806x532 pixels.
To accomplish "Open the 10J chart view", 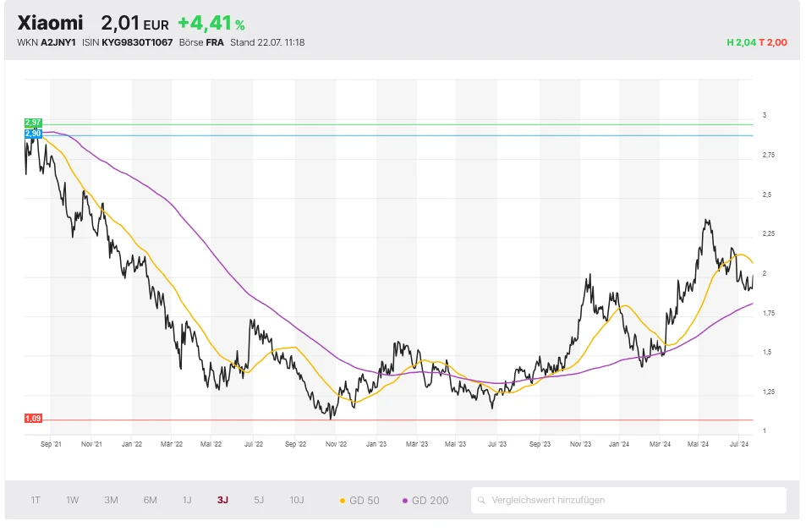I will (x=297, y=500).
